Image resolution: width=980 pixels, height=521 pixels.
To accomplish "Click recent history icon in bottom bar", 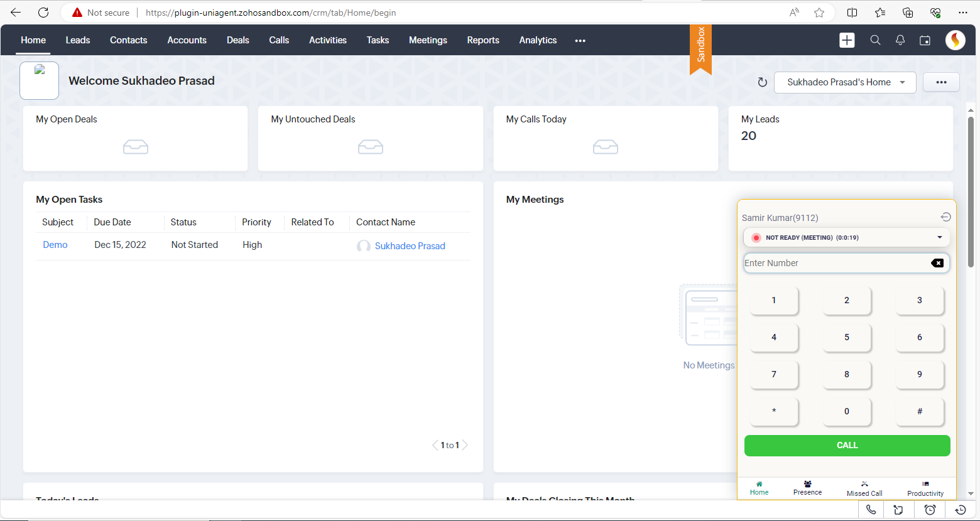I will click(x=961, y=510).
